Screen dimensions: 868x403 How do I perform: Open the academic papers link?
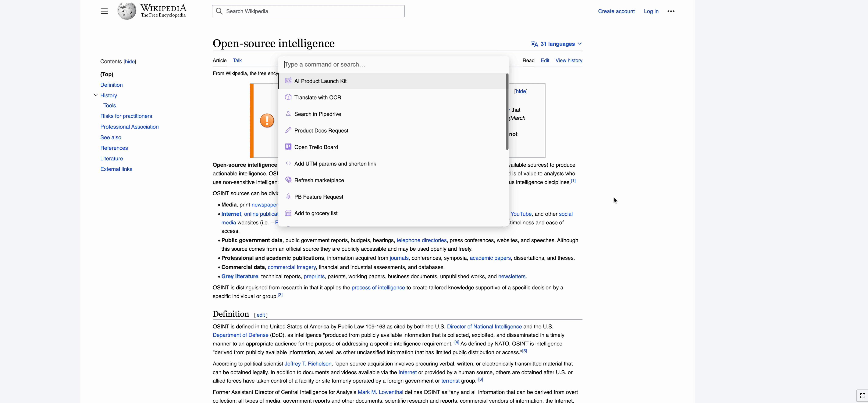pyautogui.click(x=490, y=258)
